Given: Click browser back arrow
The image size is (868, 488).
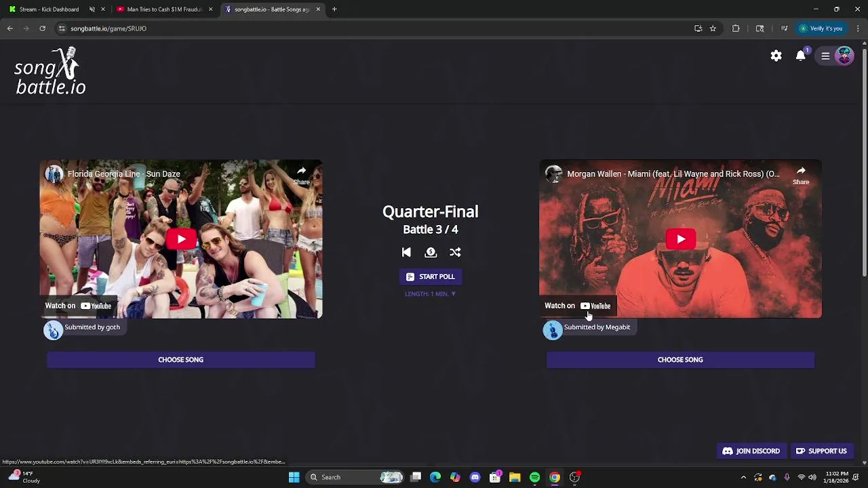Looking at the screenshot, I should click(x=10, y=28).
